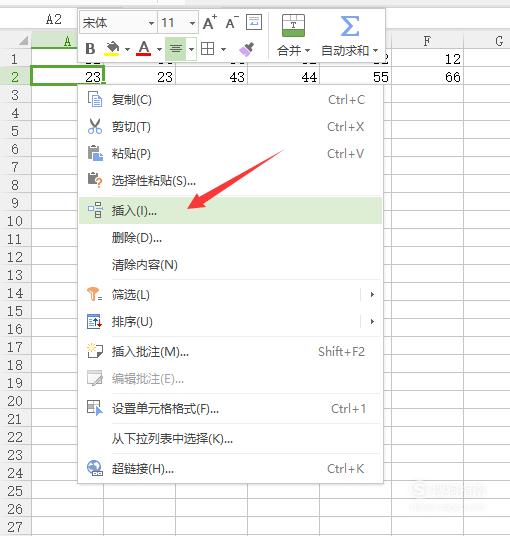Screen dimensions: 510x536
Task: Select 插入批注(M)... menu item
Action: (x=230, y=351)
